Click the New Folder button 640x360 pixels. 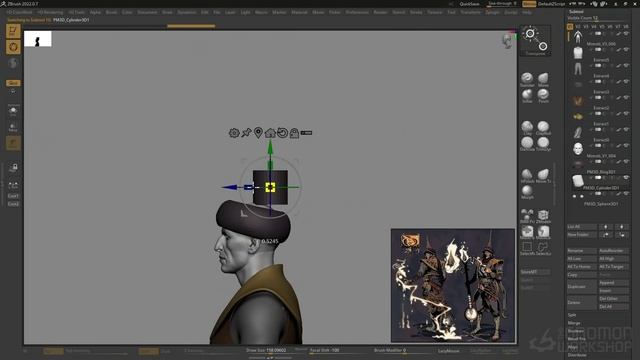[x=582, y=235]
